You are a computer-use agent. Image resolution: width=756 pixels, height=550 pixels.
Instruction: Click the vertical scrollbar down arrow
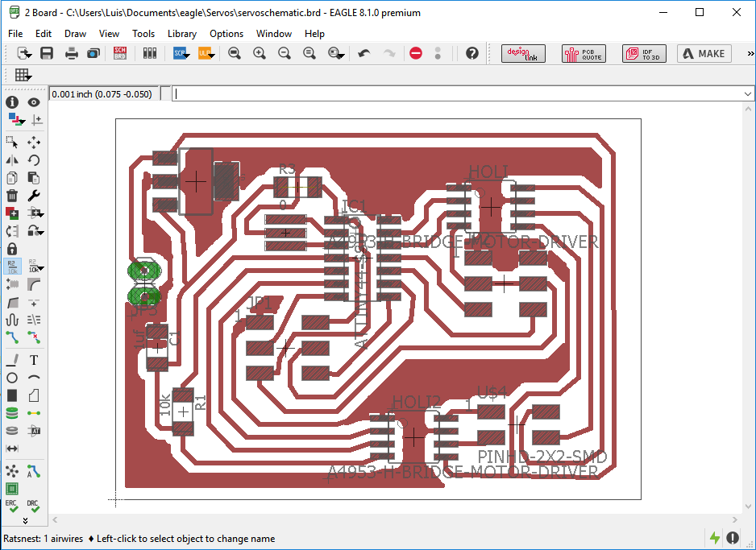pos(748,507)
